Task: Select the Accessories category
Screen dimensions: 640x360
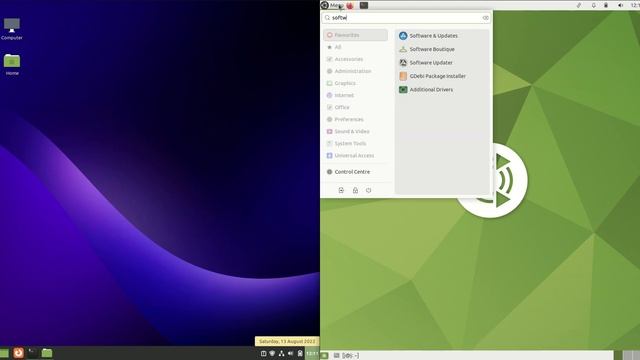Action: coord(356,59)
